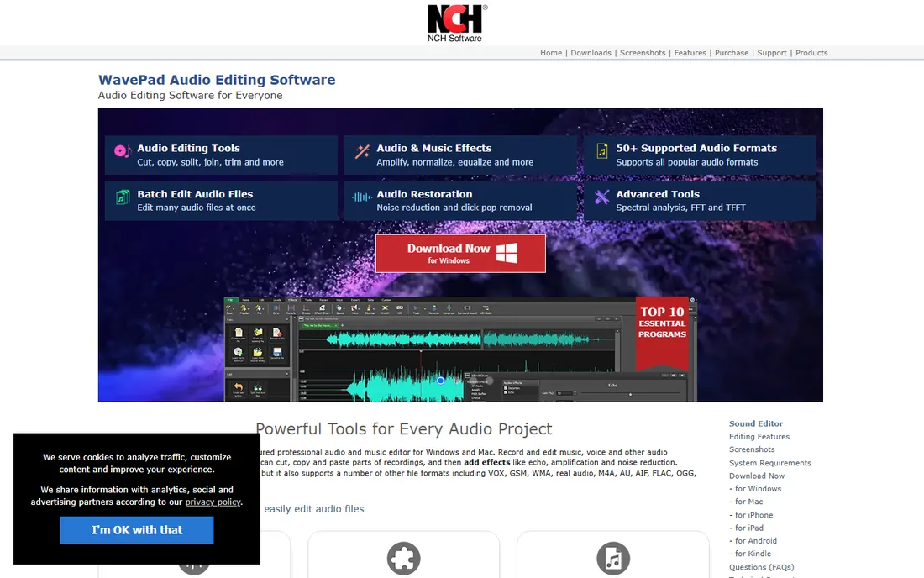Click the Batch Edit Audio Files icon

(123, 197)
